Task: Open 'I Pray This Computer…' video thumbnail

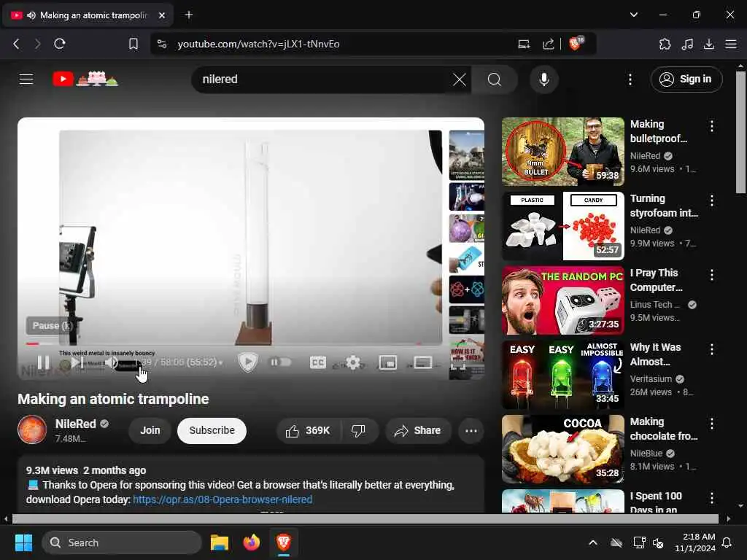Action: click(562, 300)
